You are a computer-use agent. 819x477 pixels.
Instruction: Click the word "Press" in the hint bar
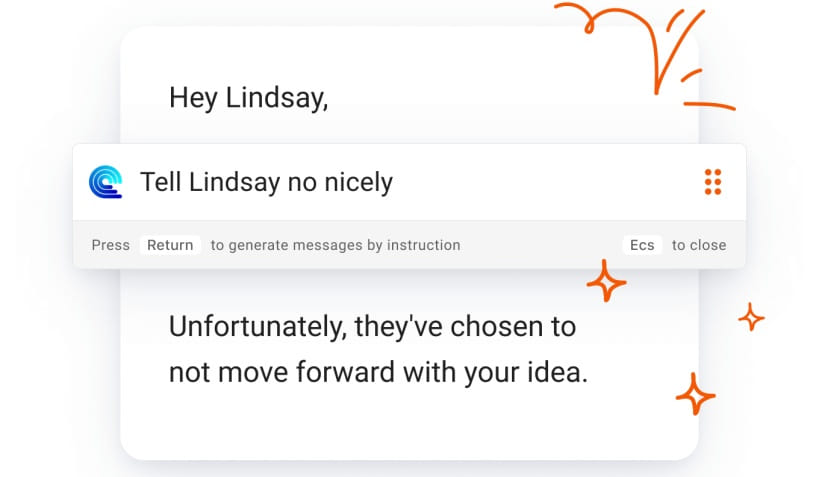(x=111, y=245)
